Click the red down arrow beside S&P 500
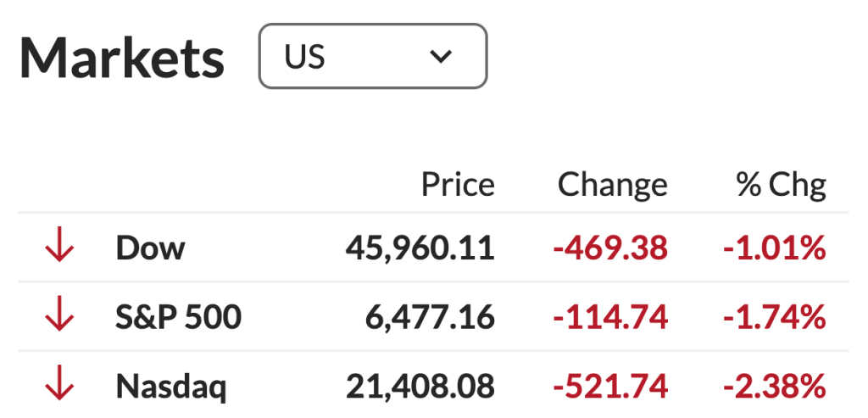This screenshot has height=418, width=868. (x=60, y=317)
